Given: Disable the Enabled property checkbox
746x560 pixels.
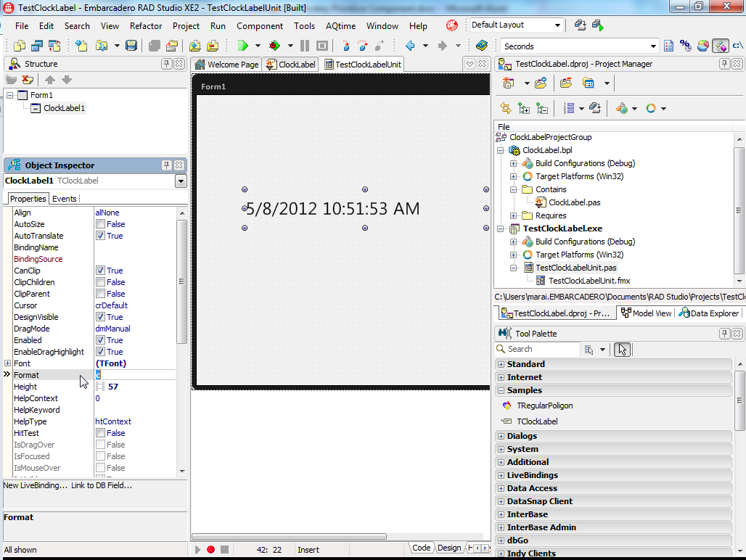Looking at the screenshot, I should click(99, 339).
